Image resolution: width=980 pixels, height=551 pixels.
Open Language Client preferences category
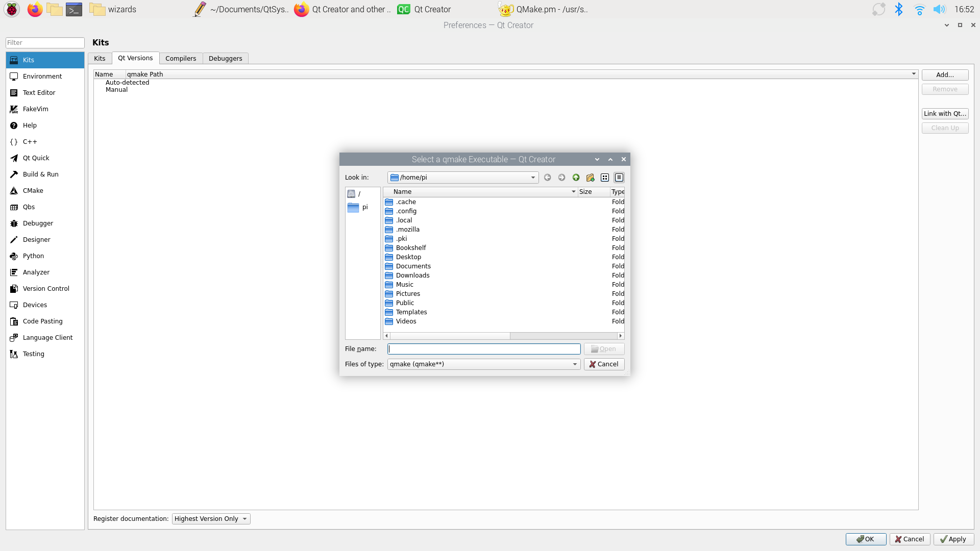(45, 338)
